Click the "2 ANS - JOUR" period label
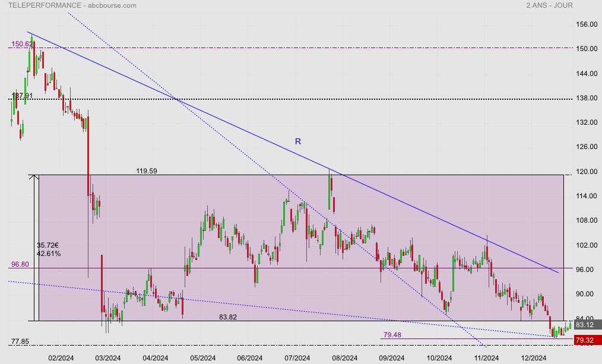Viewport: 602px width, 364px height. (x=549, y=5)
